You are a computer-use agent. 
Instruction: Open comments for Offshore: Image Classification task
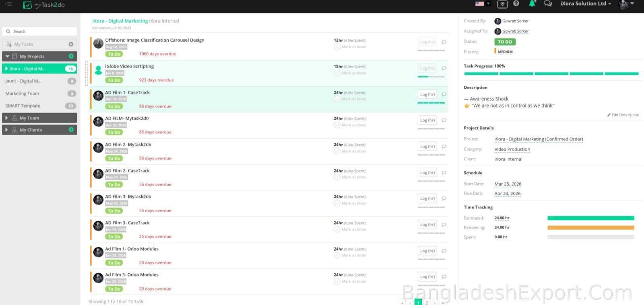444,42
